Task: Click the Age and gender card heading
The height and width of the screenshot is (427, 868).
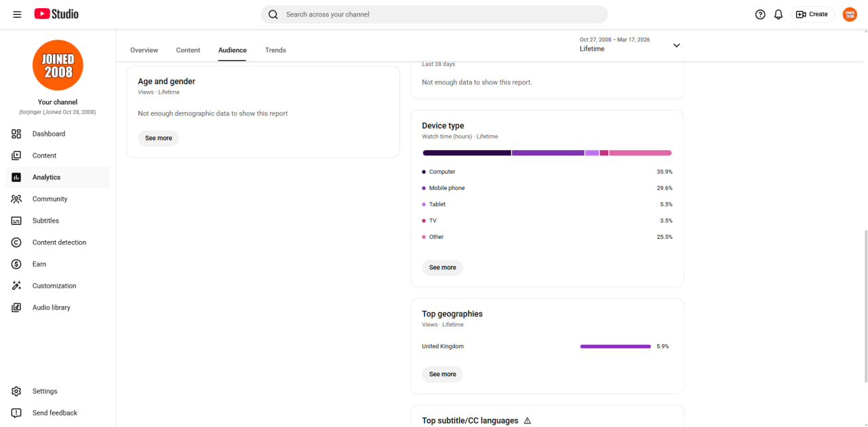Action: [167, 81]
